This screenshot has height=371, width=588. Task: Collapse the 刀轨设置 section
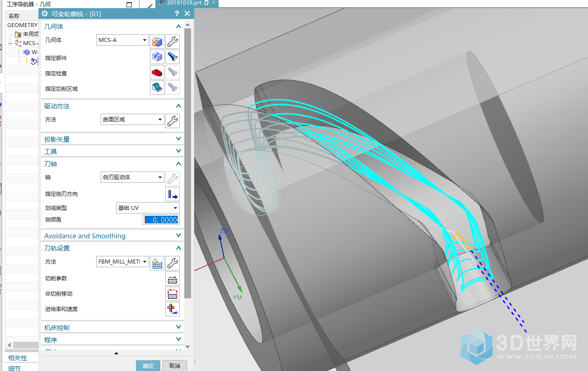coord(178,248)
